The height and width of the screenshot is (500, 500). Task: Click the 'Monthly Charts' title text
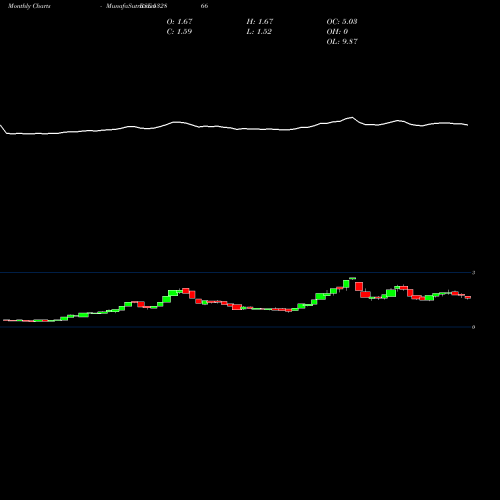coord(29,6)
